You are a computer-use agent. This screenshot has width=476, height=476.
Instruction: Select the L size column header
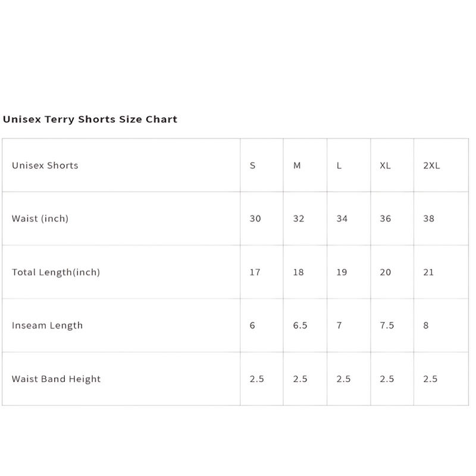[x=339, y=165]
